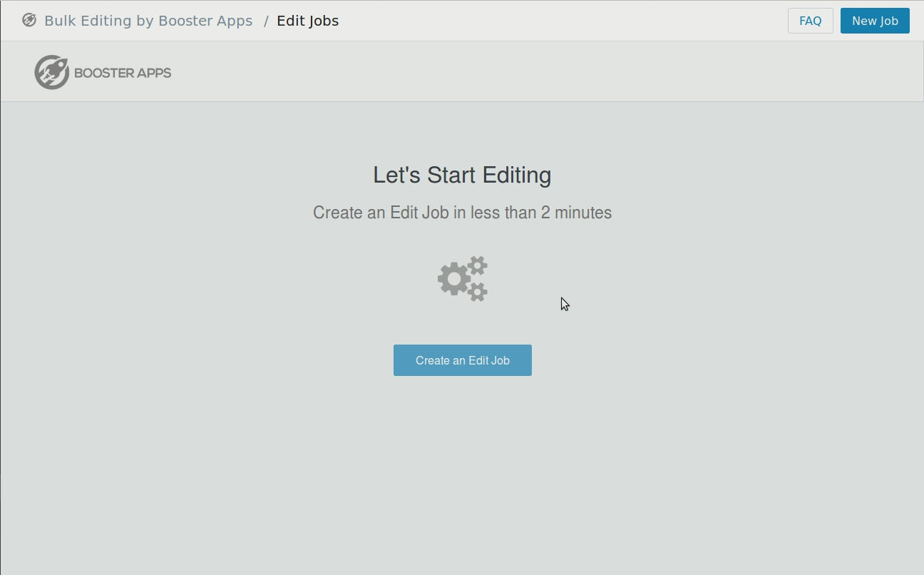
Task: Click the Let's Start Editing heading
Action: (462, 175)
